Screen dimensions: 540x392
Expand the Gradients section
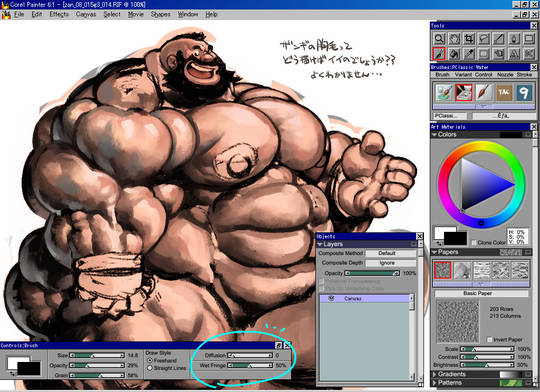[435, 374]
